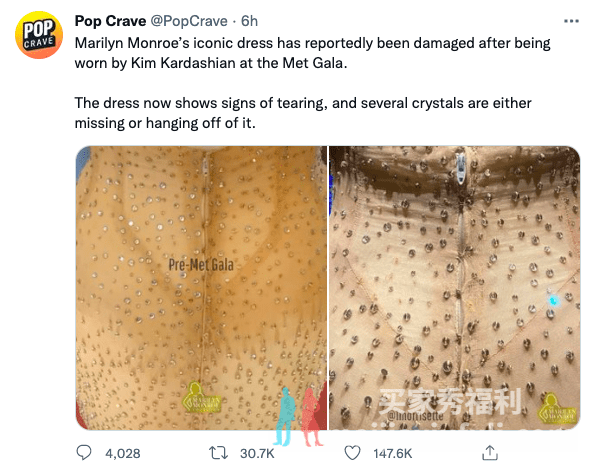The height and width of the screenshot is (470, 596).
Task: Click the zipper pull in the right photo
Action: point(461,170)
